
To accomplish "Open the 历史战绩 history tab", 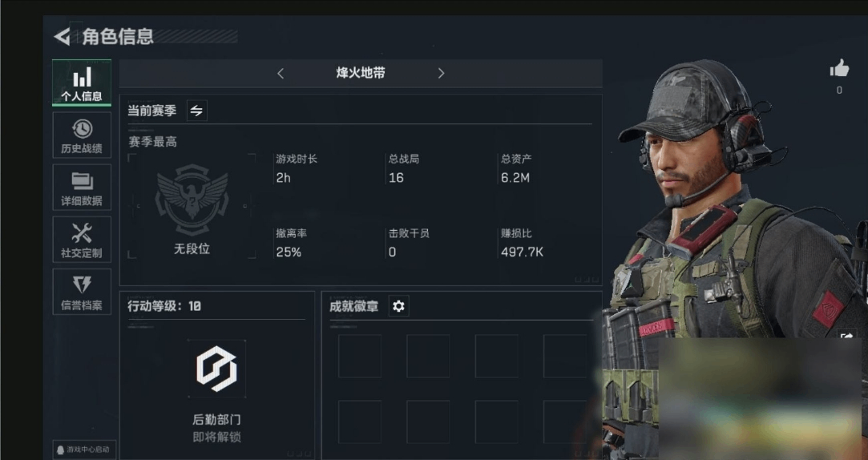I will (82, 135).
